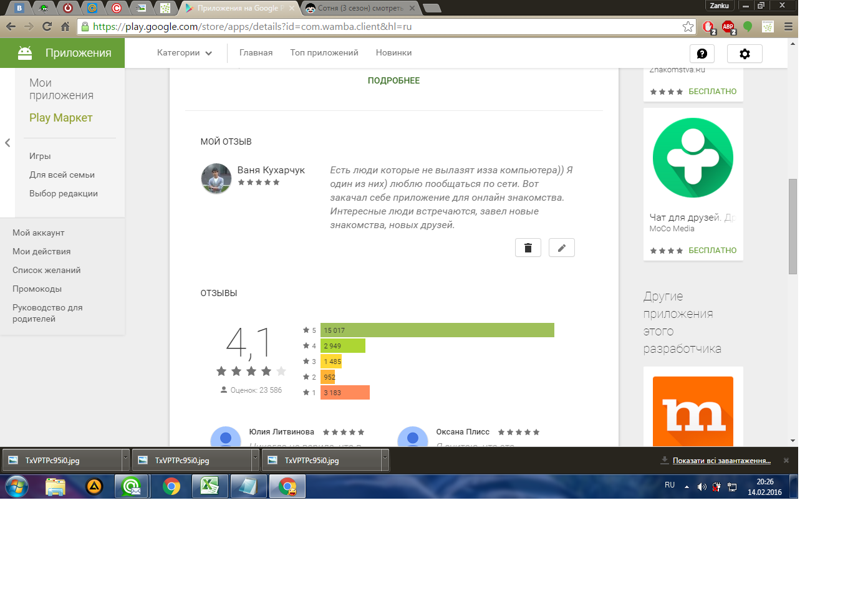Screen dimensions: 868x614
Task: Open Для всей семьи
Action: 62,175
